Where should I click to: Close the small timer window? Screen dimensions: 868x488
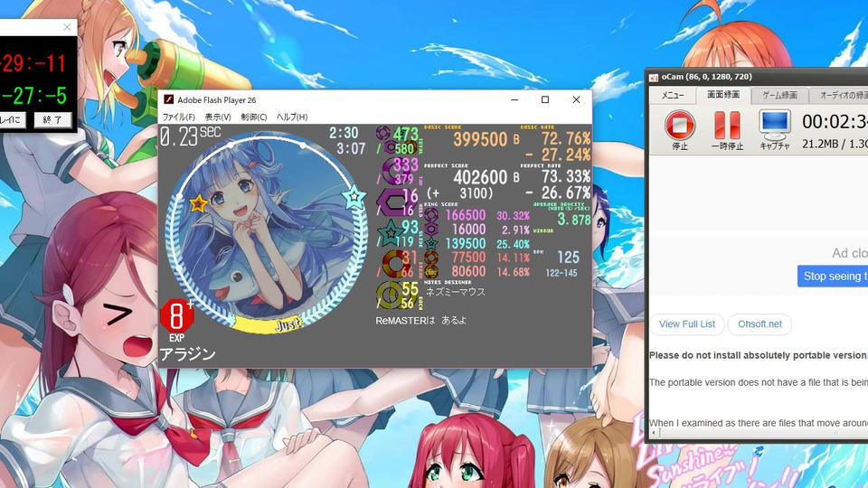pos(67,27)
